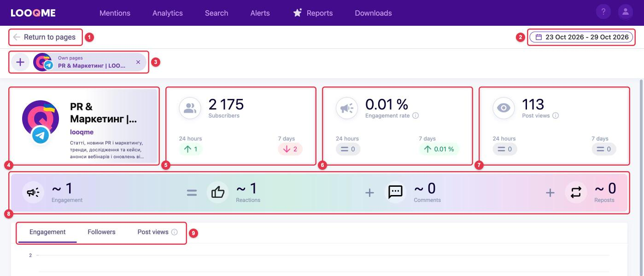Image resolution: width=644 pixels, height=276 pixels.
Task: Click the Engagement rate megaphone icon
Action: coord(346,108)
